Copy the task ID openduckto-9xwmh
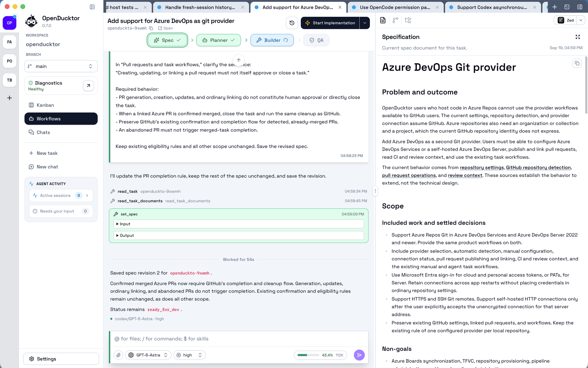Viewport: 588px width, 368px height. 151,28
